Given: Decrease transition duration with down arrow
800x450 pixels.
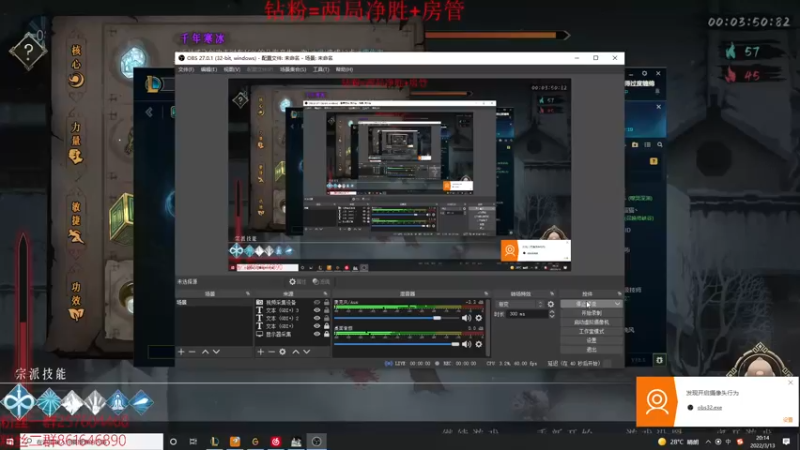Looking at the screenshot, I should pyautogui.click(x=552, y=316).
